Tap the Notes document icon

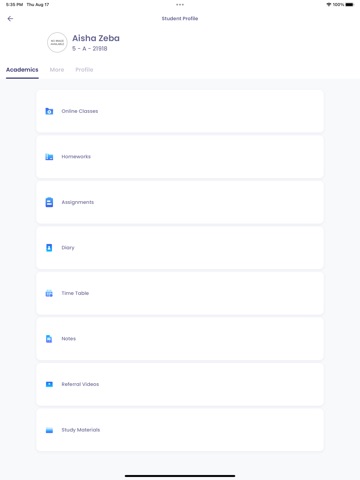tap(49, 339)
